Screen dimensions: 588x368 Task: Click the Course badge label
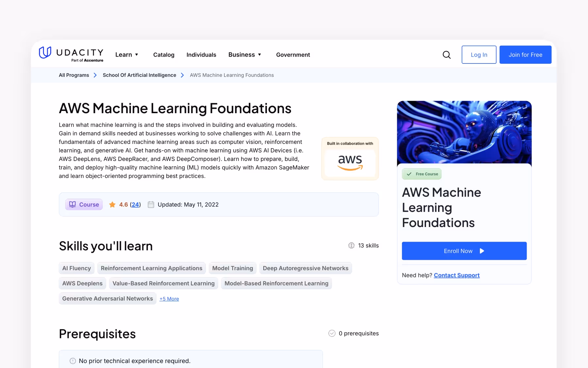click(x=84, y=204)
